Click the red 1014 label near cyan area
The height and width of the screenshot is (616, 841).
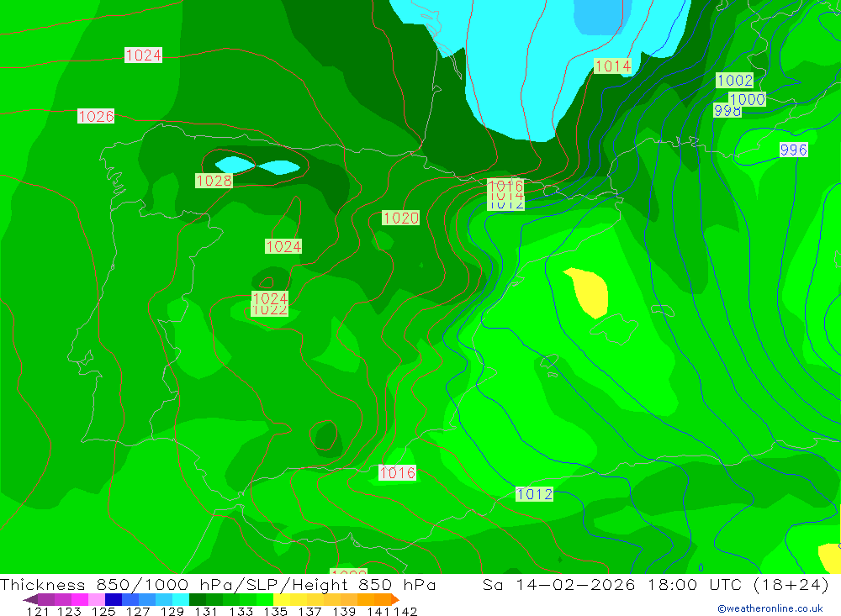coord(612,66)
